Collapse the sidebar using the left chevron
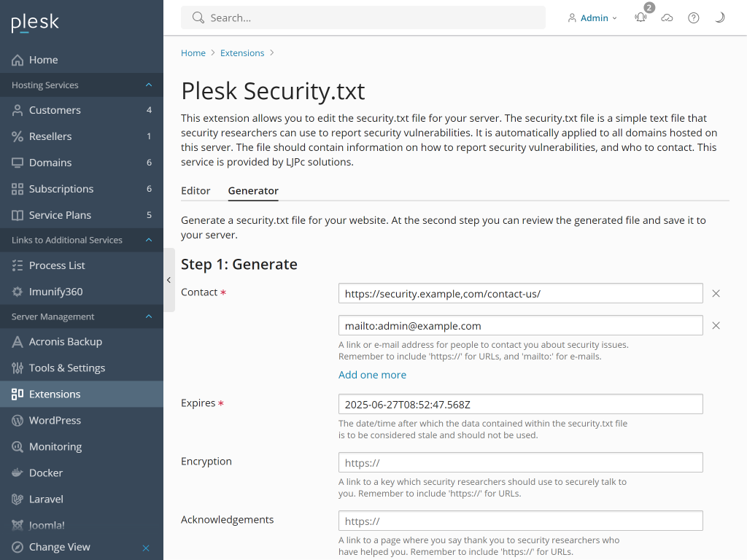The height and width of the screenshot is (560, 747). pos(169,280)
